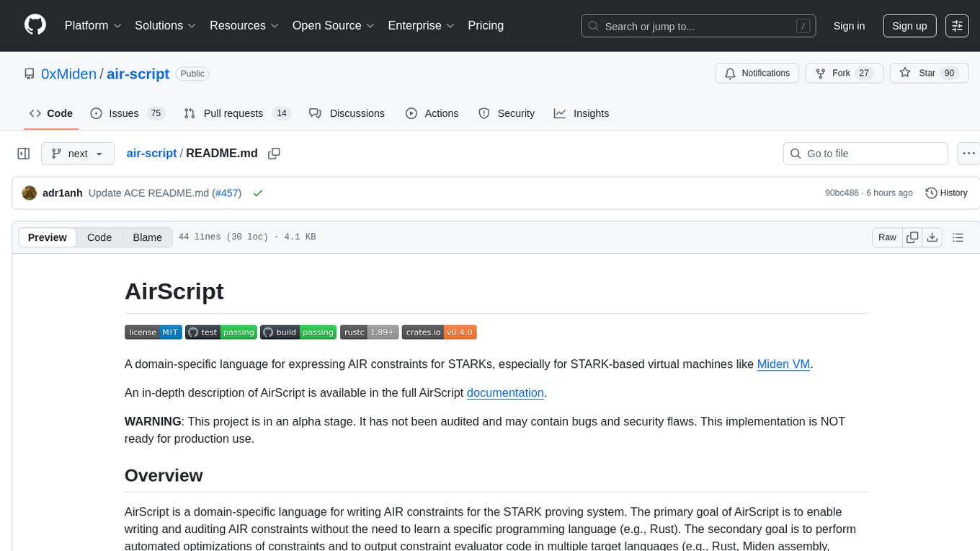This screenshot has width=980, height=551.
Task: Click the crates.io v0.4.0 badge
Action: tap(439, 332)
